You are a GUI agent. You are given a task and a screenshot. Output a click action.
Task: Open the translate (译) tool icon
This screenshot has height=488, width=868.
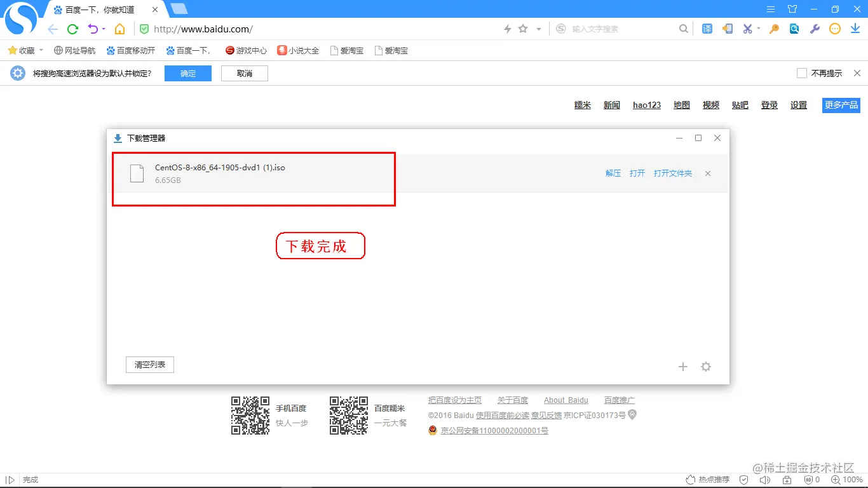[707, 29]
